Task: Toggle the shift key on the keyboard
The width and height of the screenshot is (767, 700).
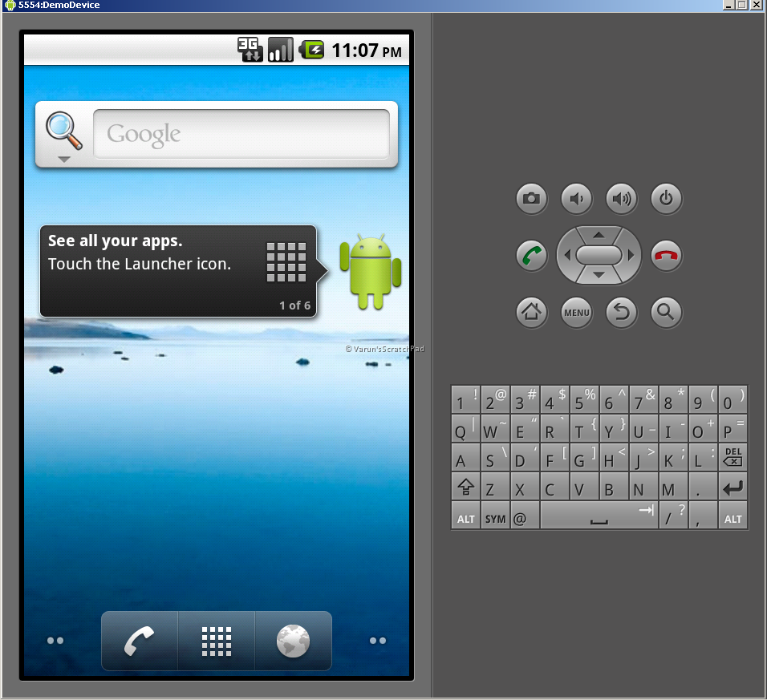Action: click(465, 487)
